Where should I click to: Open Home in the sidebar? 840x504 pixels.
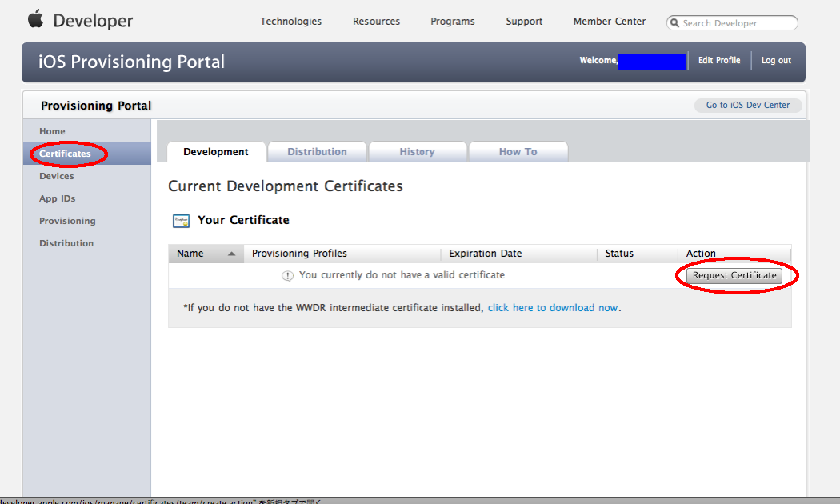click(52, 131)
